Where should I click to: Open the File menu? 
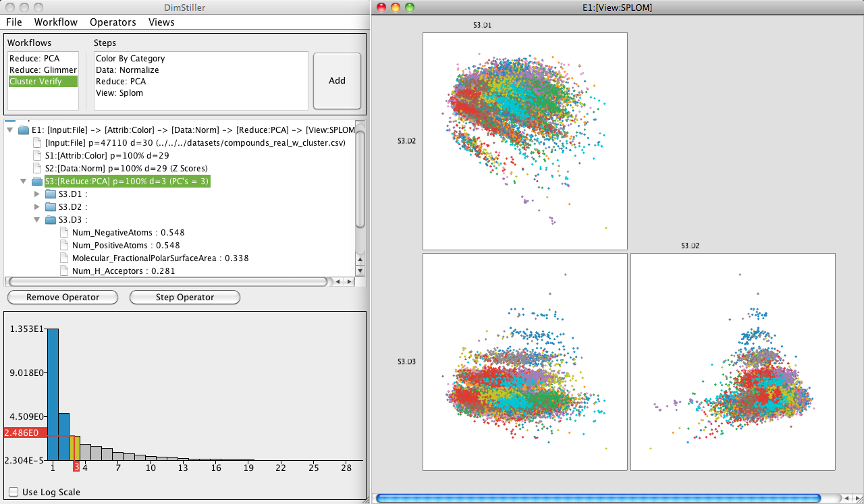click(13, 22)
